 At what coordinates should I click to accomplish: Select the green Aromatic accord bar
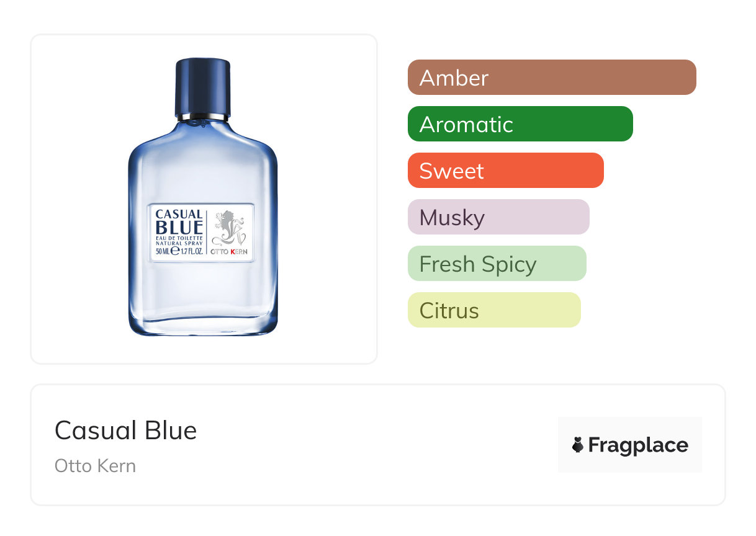(520, 124)
